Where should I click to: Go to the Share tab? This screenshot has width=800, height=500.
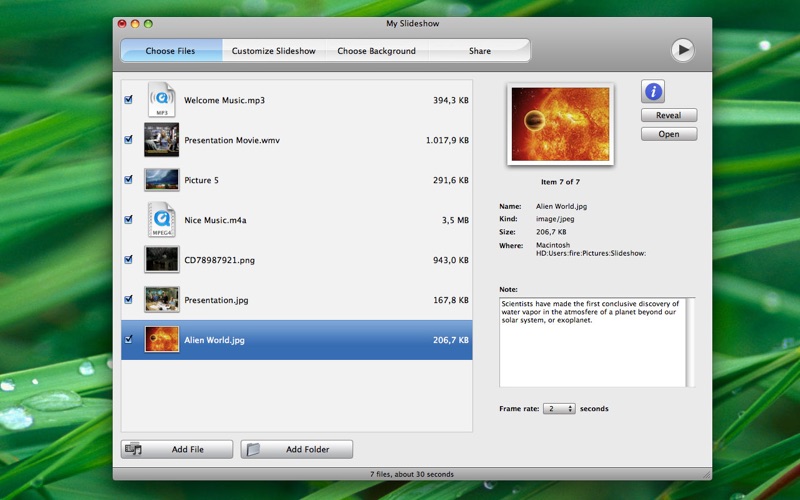(480, 51)
